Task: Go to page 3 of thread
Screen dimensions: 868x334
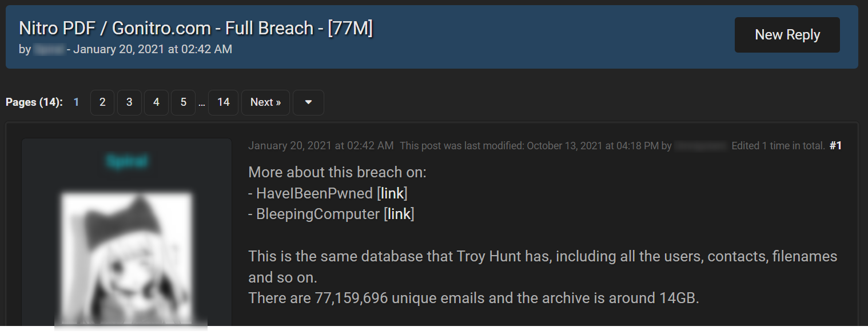Action: (x=129, y=102)
